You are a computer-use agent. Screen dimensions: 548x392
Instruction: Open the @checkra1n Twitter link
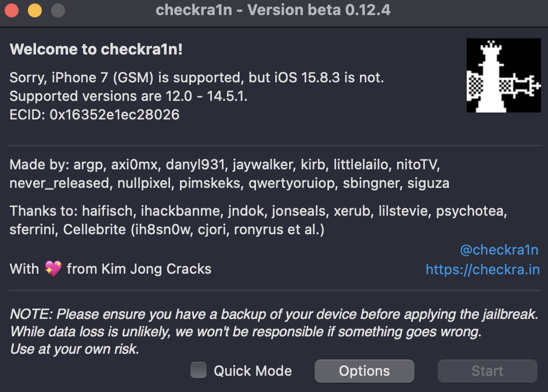(x=499, y=250)
